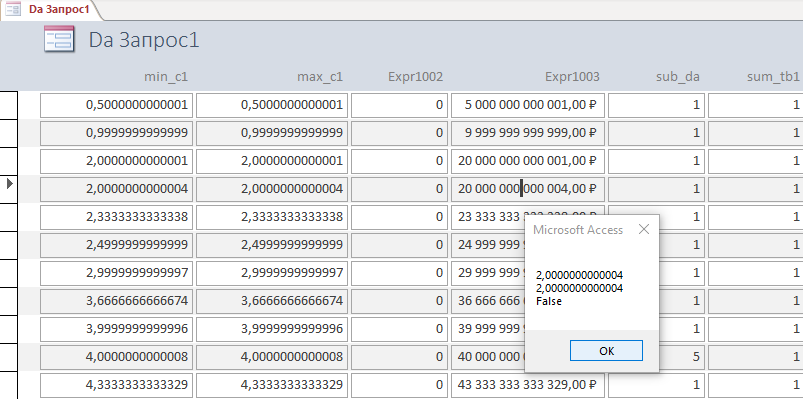This screenshot has height=399, width=803.
Task: Close the Microsoft Access message box
Action: (644, 229)
